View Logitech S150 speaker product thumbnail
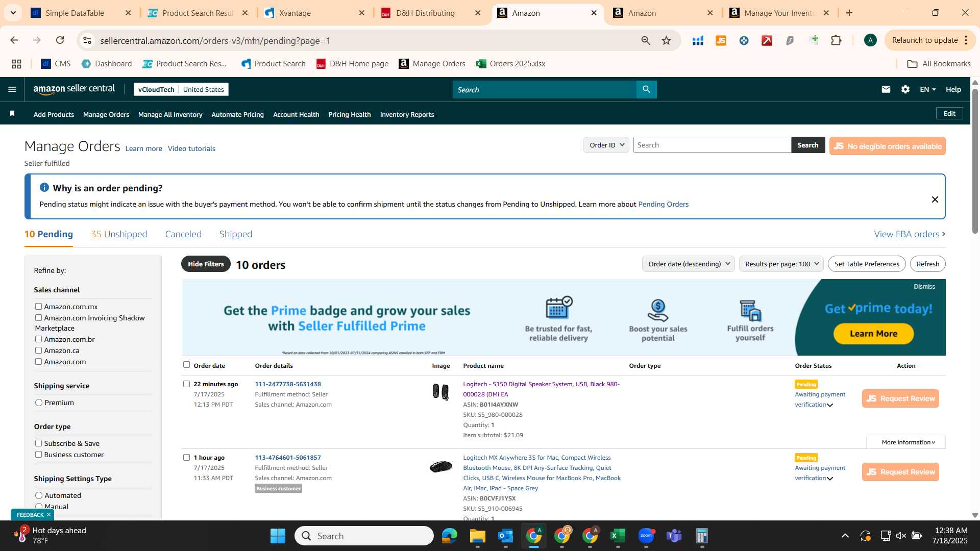 440,392
